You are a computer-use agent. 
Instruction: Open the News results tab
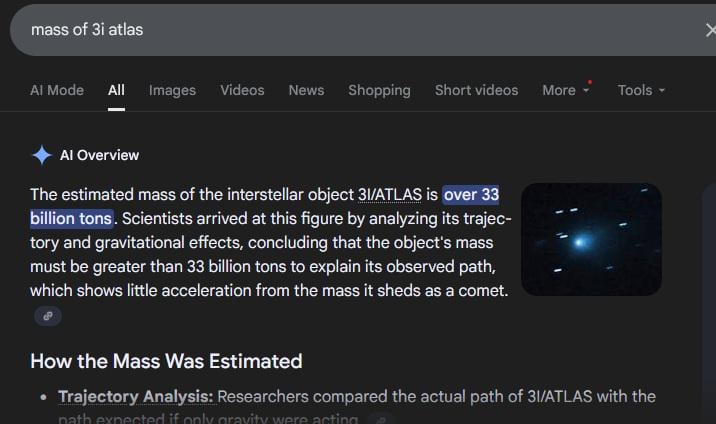tap(306, 90)
